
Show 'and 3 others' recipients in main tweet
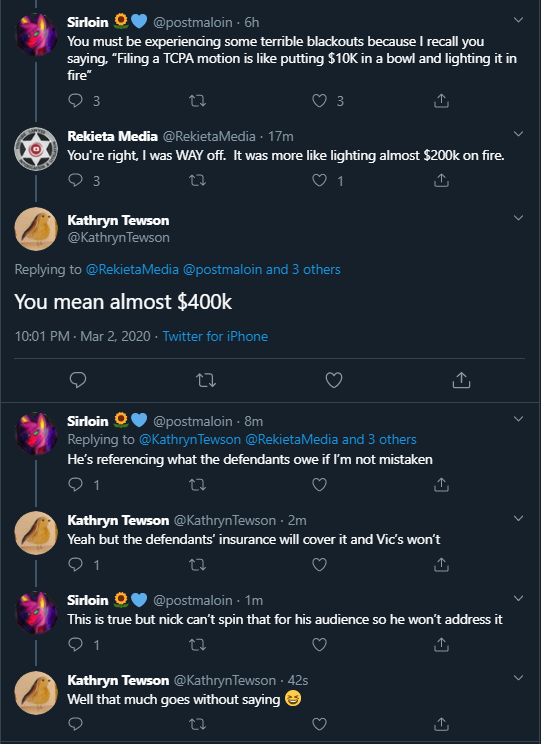pos(303,270)
